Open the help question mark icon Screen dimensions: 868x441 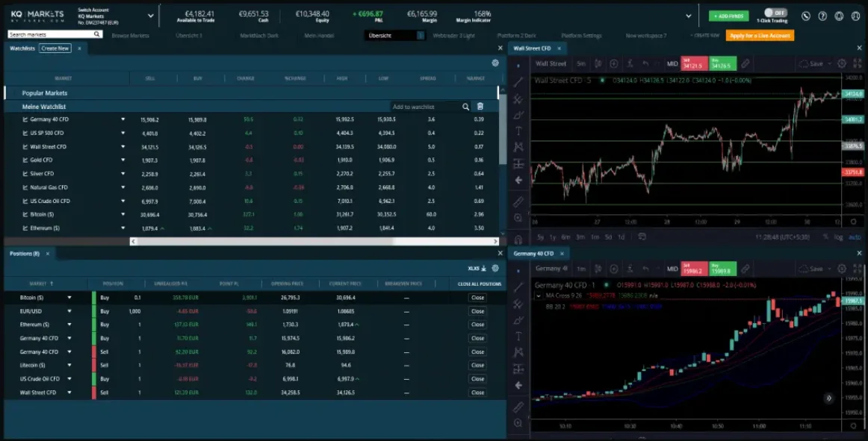[x=822, y=16]
